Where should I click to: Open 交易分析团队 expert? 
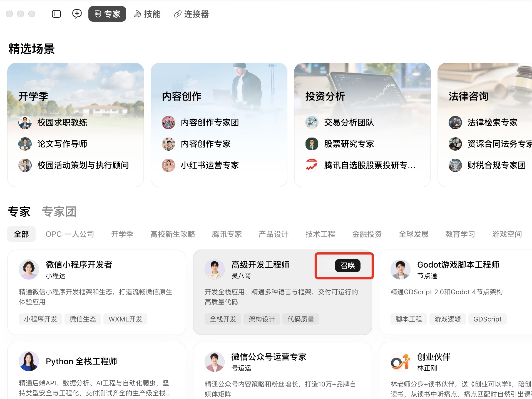(349, 123)
